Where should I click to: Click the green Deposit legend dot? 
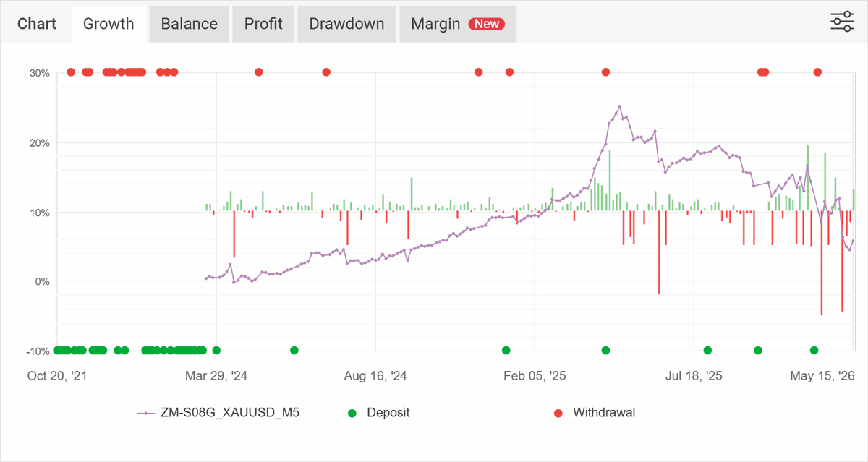(x=352, y=414)
